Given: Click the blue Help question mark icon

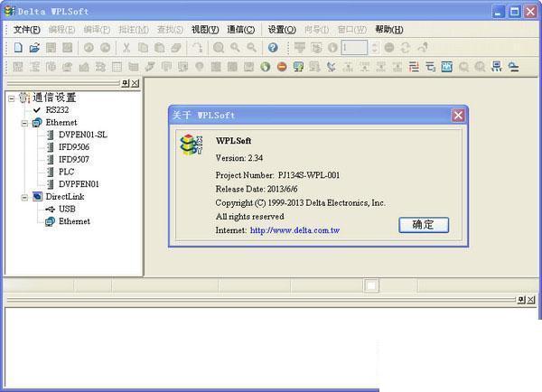Looking at the screenshot, I should point(273,47).
